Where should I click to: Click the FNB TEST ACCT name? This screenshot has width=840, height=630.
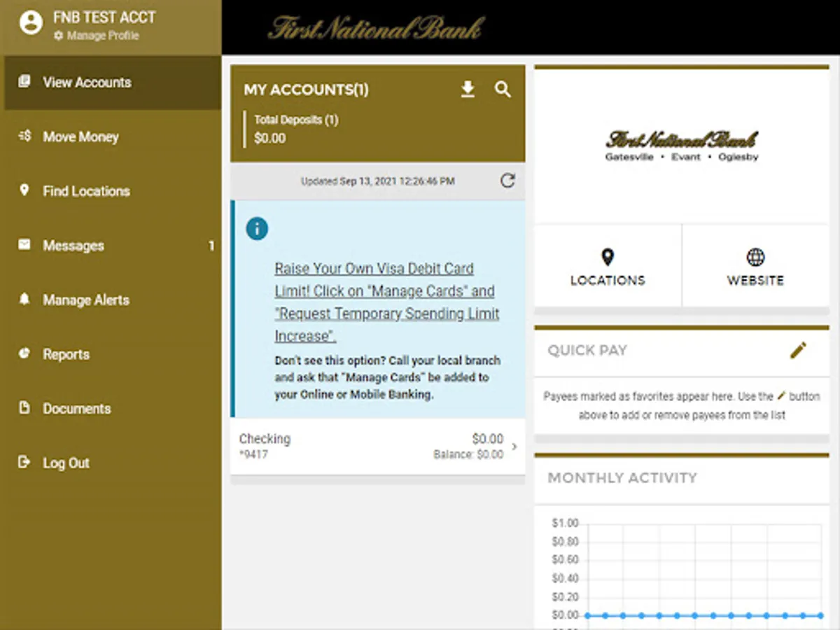click(x=104, y=17)
